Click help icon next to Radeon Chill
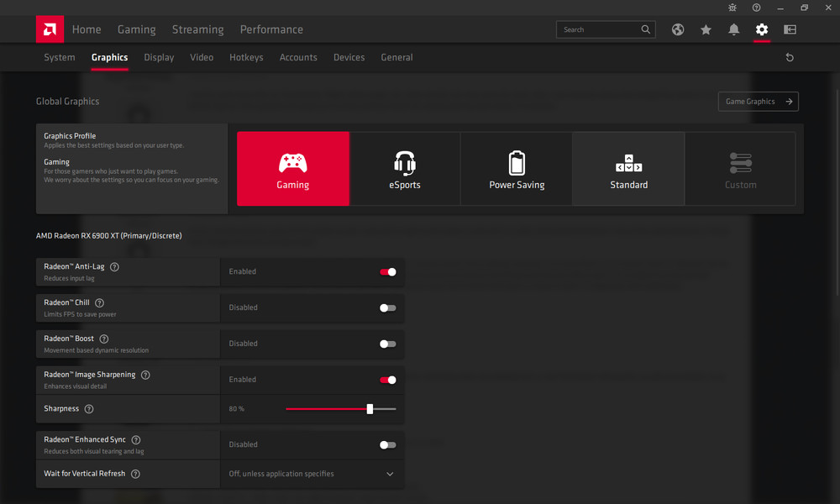Image resolution: width=840 pixels, height=504 pixels. 99,302
